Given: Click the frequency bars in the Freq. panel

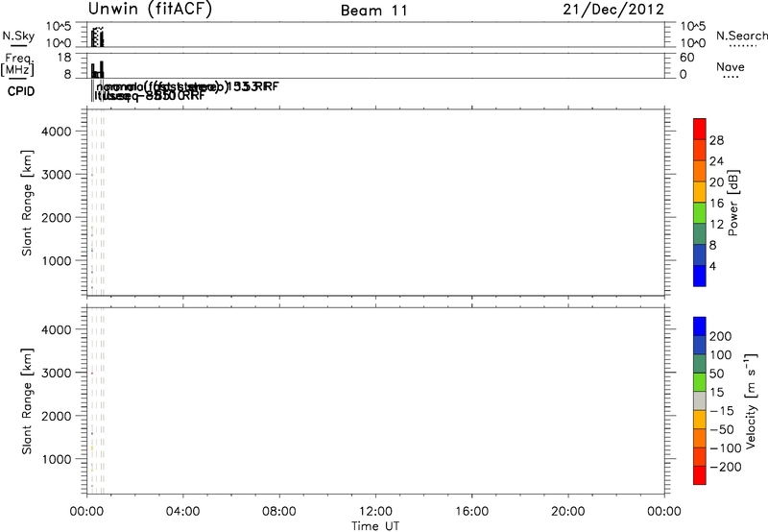Looking at the screenshot, I should coord(97,69).
